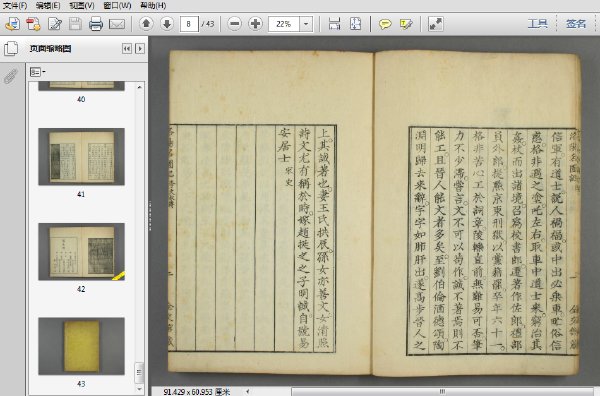Zoom in with the plus button
Viewport: 600px width, 396px height.
coord(255,24)
